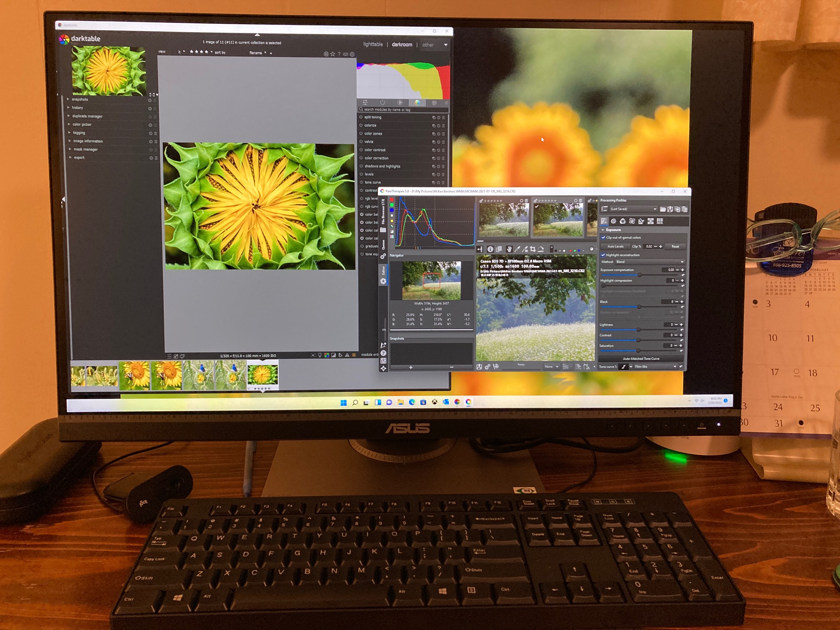Open tone curve Film-like mode dropdown
Image resolution: width=840 pixels, height=630 pixels.
pyautogui.click(x=655, y=367)
